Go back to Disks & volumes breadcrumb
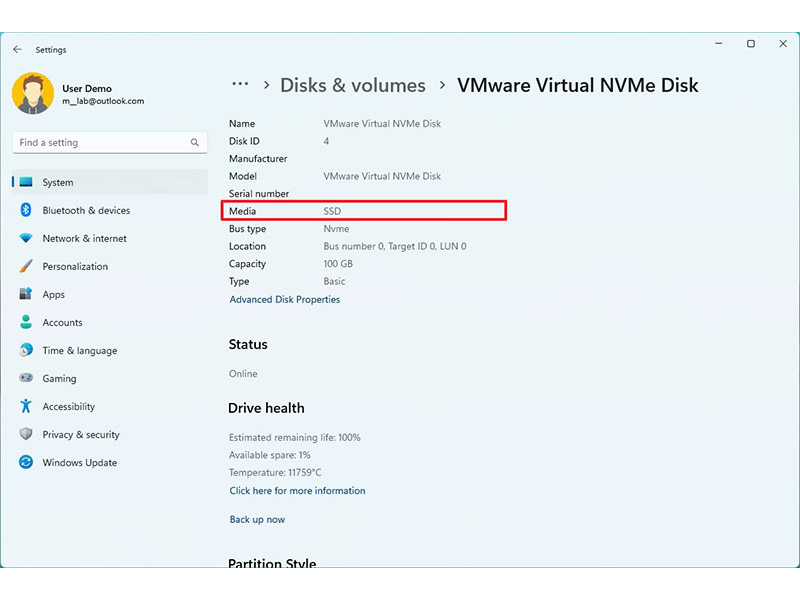This screenshot has height=600, width=800. [353, 85]
